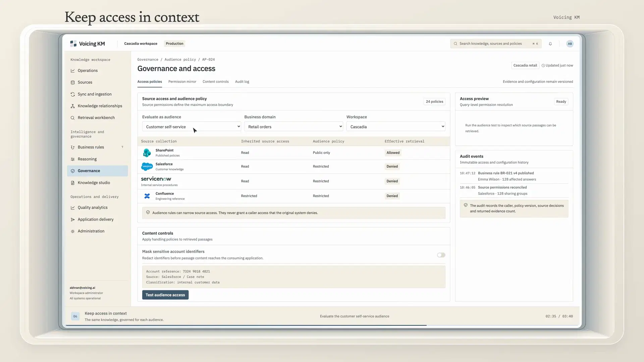Click the SharePoint source icon
This screenshot has width=644, height=362.
(147, 153)
